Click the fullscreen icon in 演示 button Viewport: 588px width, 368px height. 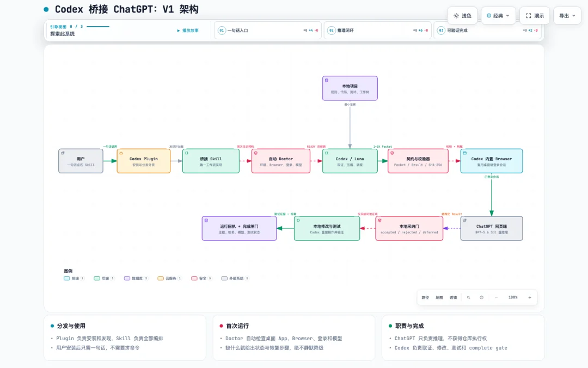point(528,16)
